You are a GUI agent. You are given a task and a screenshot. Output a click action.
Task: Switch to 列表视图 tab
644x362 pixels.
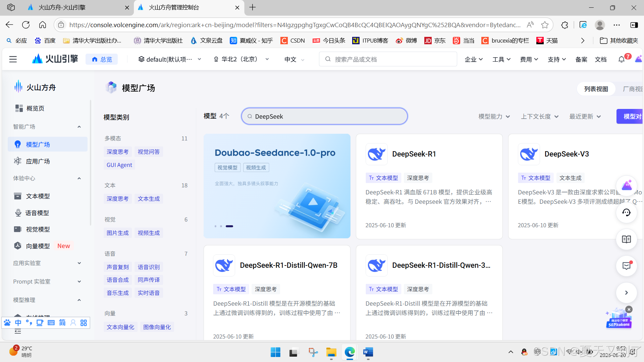click(596, 89)
